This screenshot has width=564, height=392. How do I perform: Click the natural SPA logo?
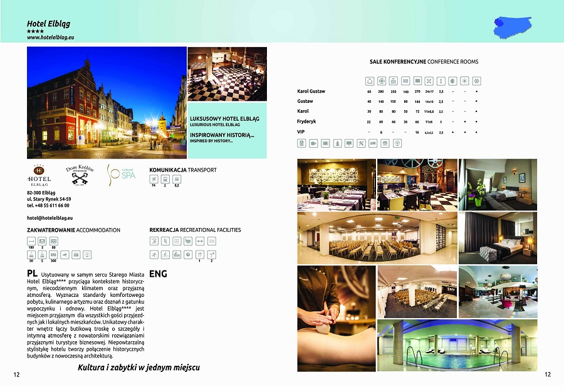pyautogui.click(x=121, y=175)
